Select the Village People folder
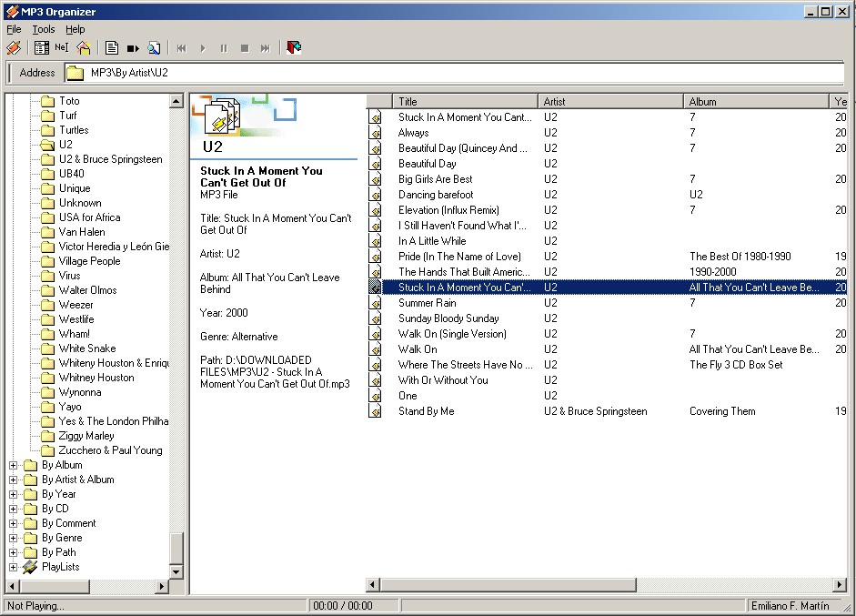This screenshot has width=856, height=616. pos(89,261)
